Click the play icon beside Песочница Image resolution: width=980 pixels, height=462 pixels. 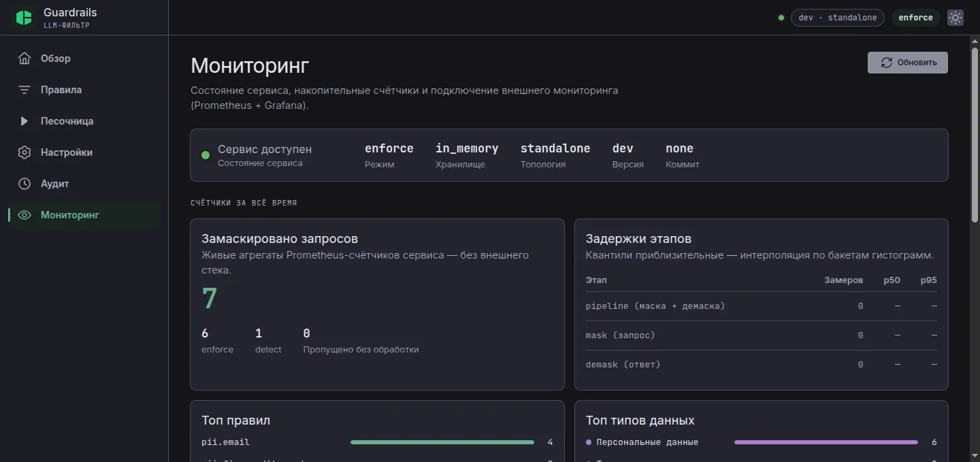pos(24,121)
